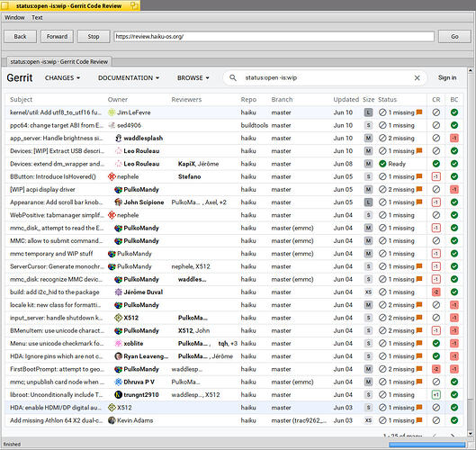Screen dimensions: 476x450
Task: Click the orange flag on HDA: enable HDMI row
Action: (419, 408)
